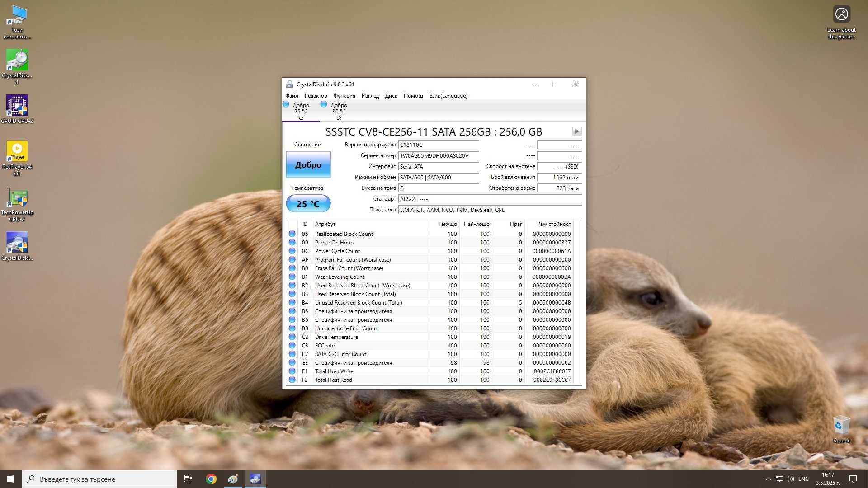
Task: Open Task View on the taskbar
Action: pos(188,479)
